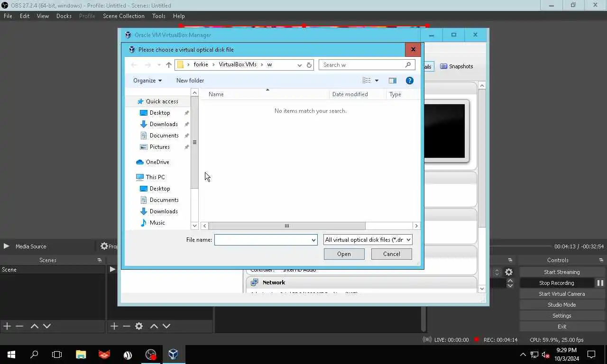Remove selected scene in OBS
This screenshot has height=364, width=607.
click(19, 326)
